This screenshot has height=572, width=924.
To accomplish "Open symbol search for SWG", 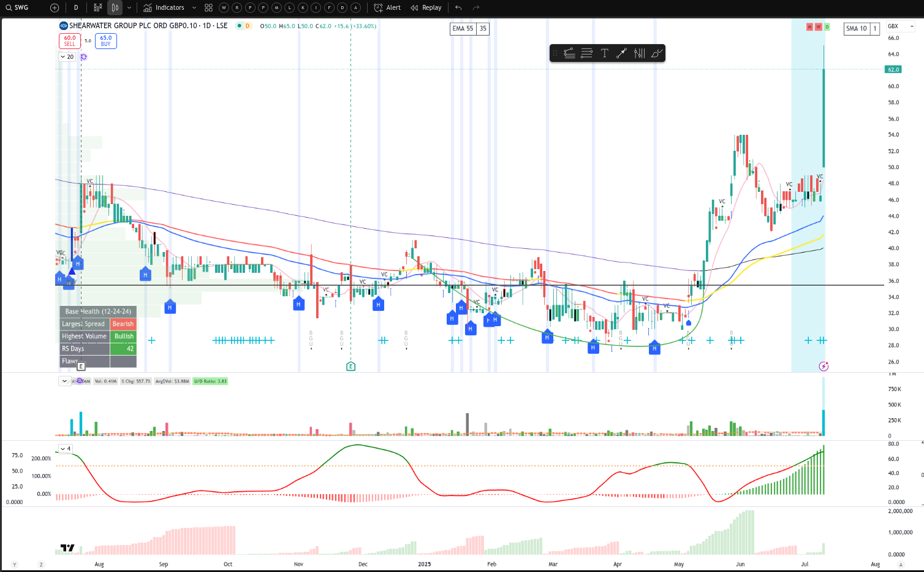I will 17,7.
